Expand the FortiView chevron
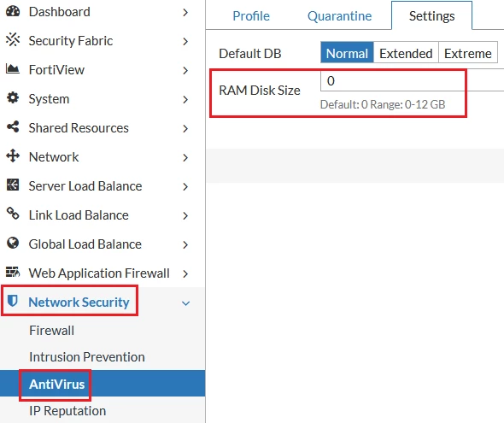This screenshot has width=504, height=423. click(x=185, y=70)
